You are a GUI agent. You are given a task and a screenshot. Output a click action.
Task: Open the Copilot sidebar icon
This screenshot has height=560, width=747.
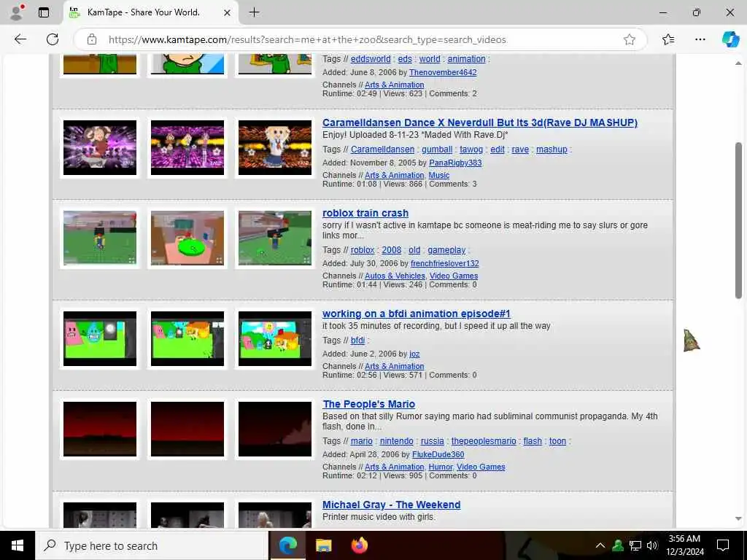click(x=730, y=39)
